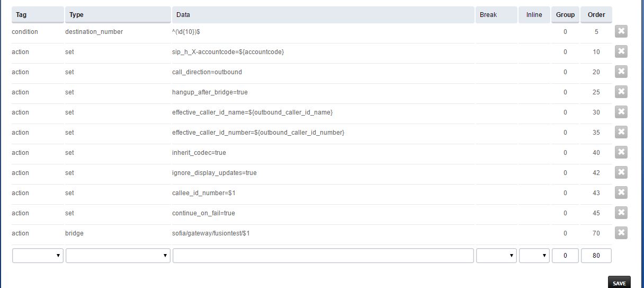Select inherit_codec=true data text
Screen dimensions: 644x288
(199, 153)
